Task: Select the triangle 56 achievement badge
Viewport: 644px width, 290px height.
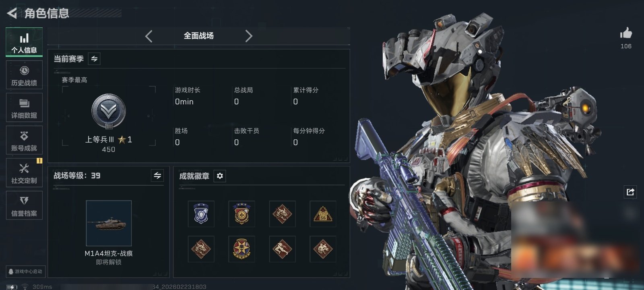Action: point(323,214)
